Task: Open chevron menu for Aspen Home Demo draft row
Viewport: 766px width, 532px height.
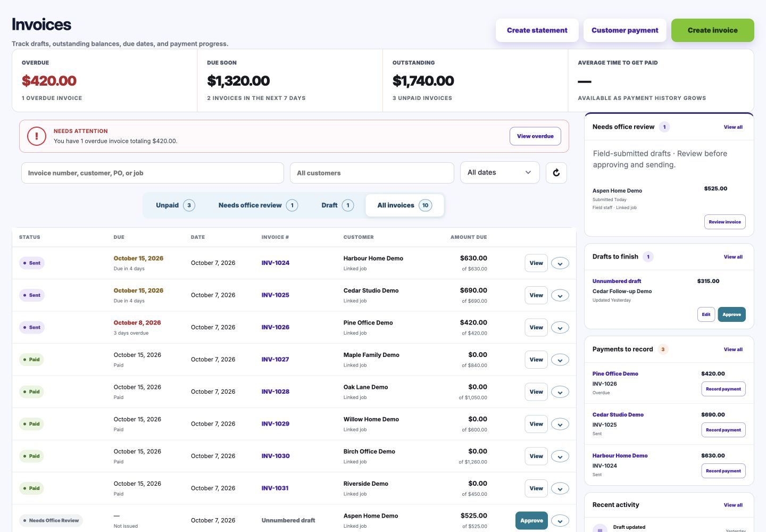Action: pyautogui.click(x=560, y=521)
